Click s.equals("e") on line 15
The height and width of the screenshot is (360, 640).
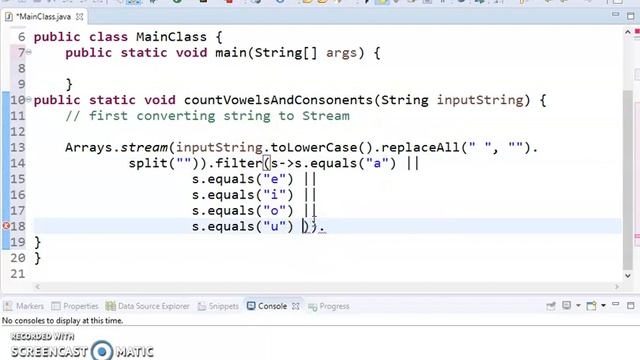242,179
